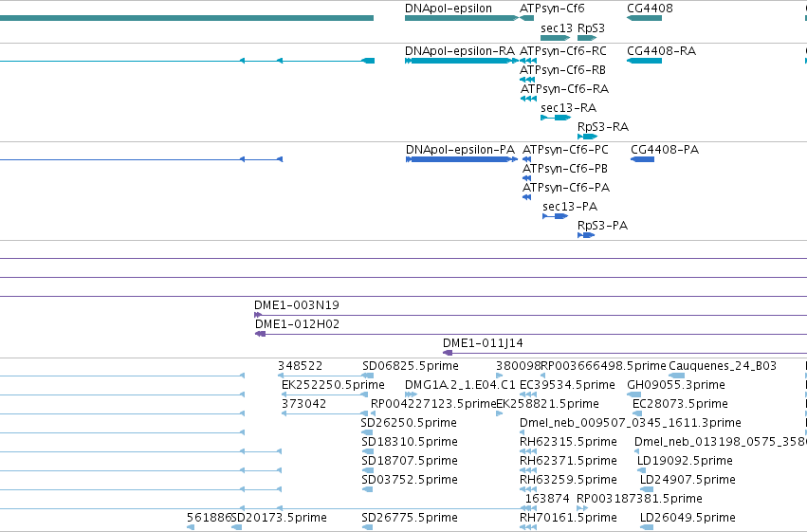Select the CG4408-PA protein feature
The height and width of the screenshot is (532, 807).
coord(665,150)
